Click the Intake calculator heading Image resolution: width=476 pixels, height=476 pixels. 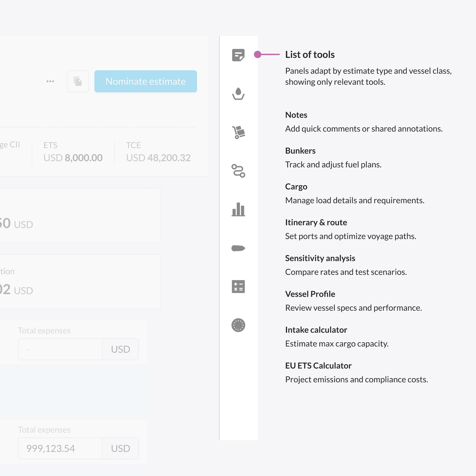click(x=316, y=330)
